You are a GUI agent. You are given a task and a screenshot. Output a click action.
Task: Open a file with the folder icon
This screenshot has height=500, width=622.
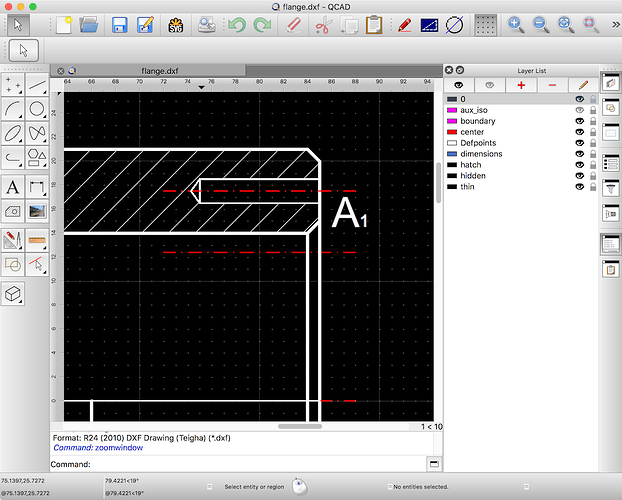tap(89, 25)
